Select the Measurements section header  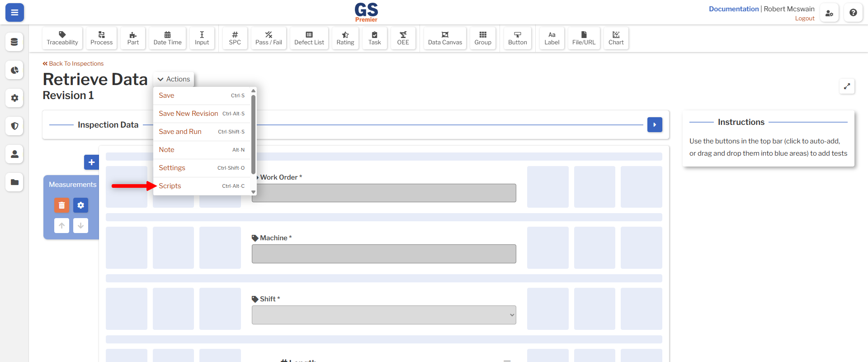pos(72,185)
